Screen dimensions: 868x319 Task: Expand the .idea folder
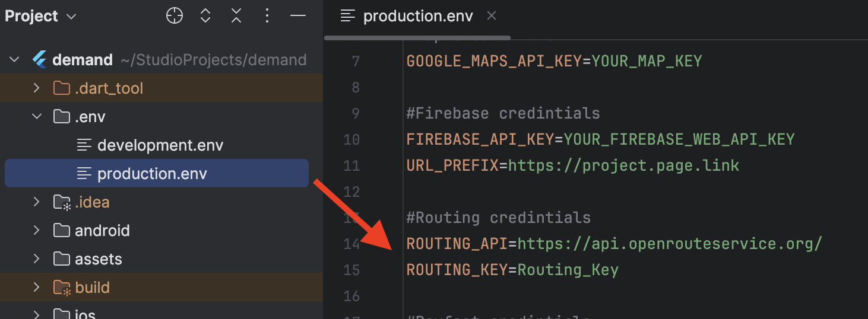[x=36, y=202]
